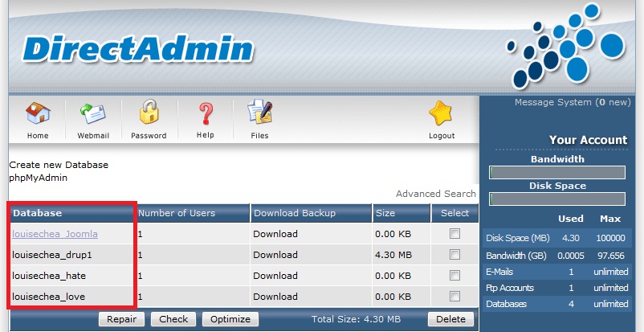Image resolution: width=644 pixels, height=332 pixels.
Task: Open Webmail envelope icon
Action: click(x=93, y=113)
